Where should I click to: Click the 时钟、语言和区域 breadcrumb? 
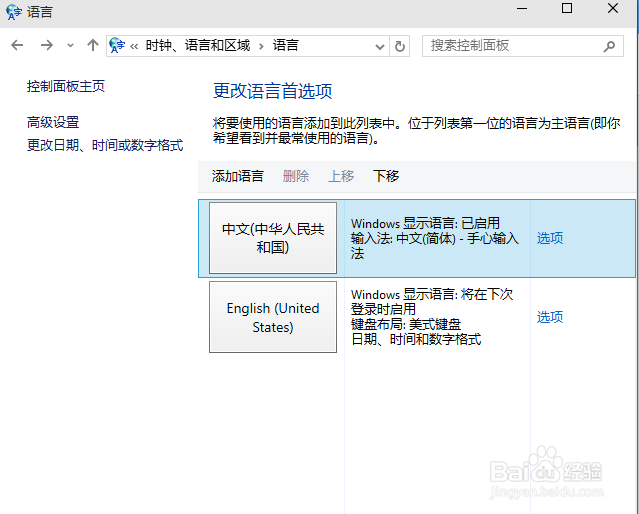pyautogui.click(x=198, y=45)
